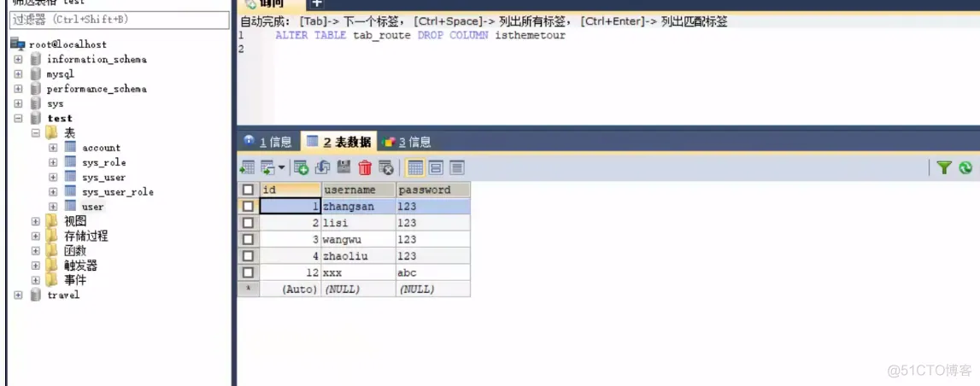This screenshot has width=980, height=386.
Task: Click the export table data icon
Action: click(248, 167)
